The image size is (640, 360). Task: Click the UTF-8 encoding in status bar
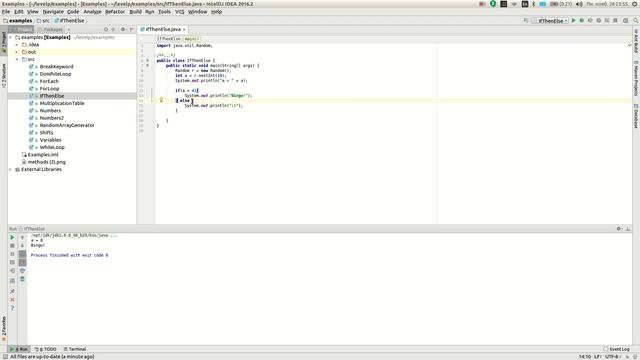click(x=613, y=357)
